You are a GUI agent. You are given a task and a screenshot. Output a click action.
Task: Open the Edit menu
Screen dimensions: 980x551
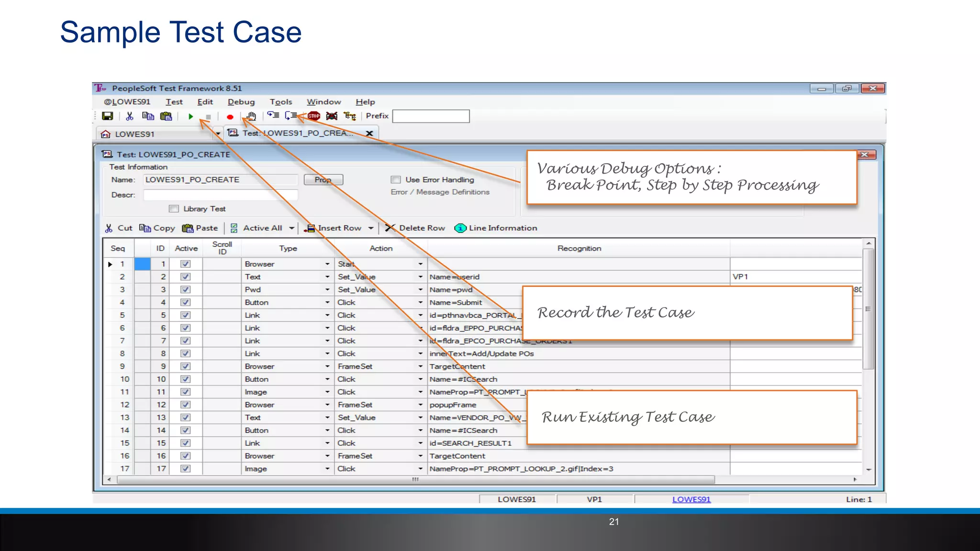205,102
